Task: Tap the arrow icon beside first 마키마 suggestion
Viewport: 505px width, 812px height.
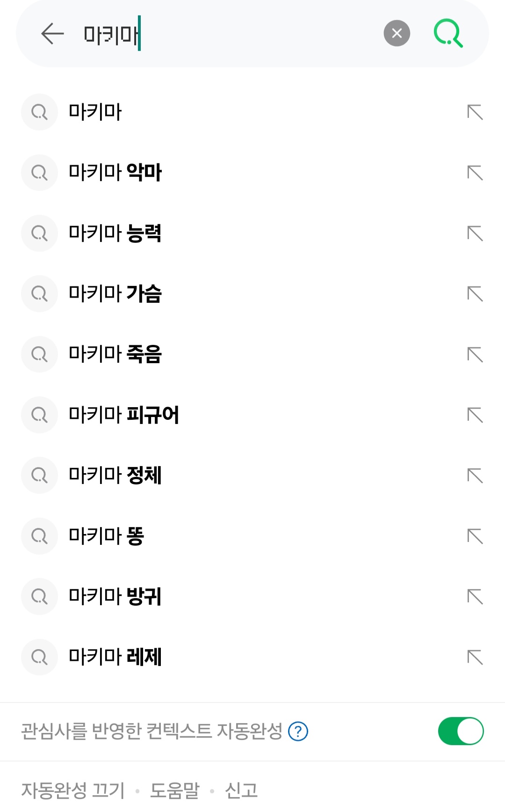Action: click(x=475, y=112)
